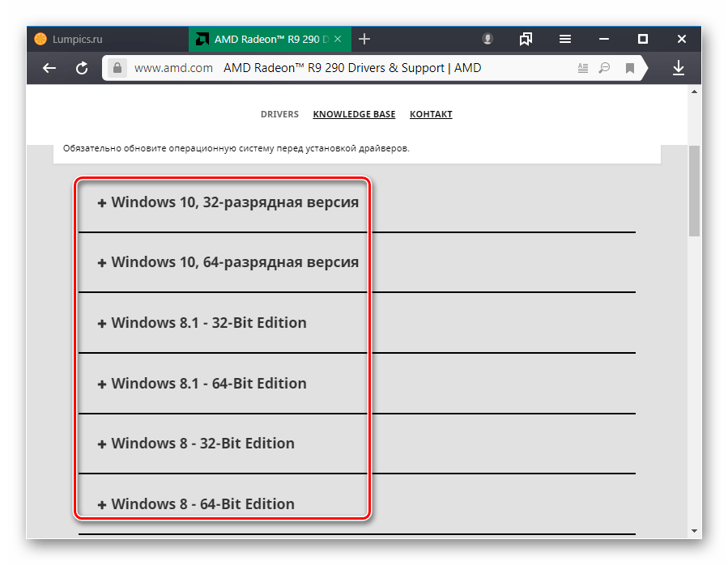Image resolution: width=728 pixels, height=565 pixels.
Task: Click the scrollbar down arrow
Action: tap(694, 531)
